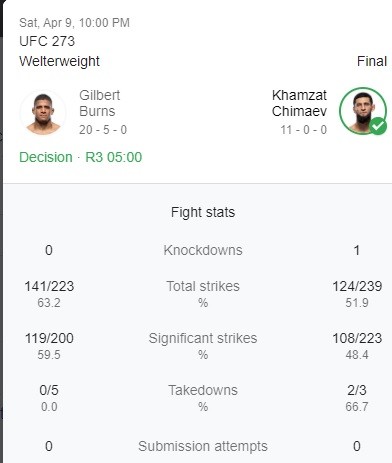Open Gilbert Burns name link

(x=99, y=103)
